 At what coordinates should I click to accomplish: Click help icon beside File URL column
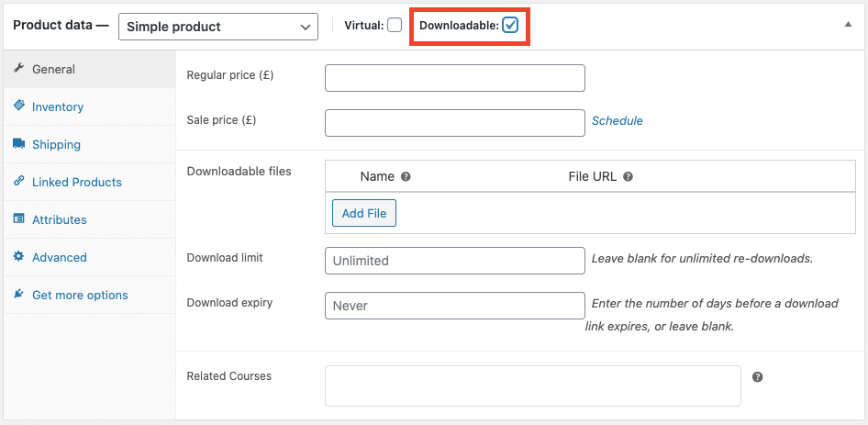(x=628, y=177)
